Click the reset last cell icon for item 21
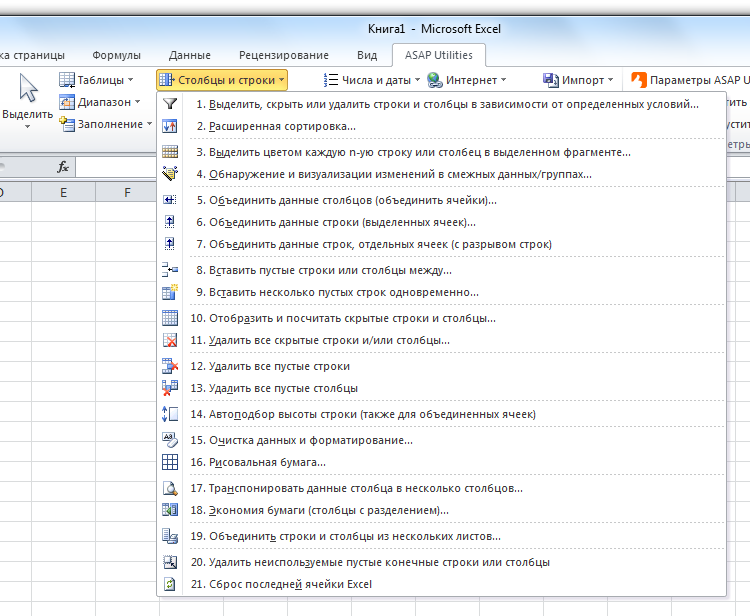This screenshot has width=750, height=616. 170,584
